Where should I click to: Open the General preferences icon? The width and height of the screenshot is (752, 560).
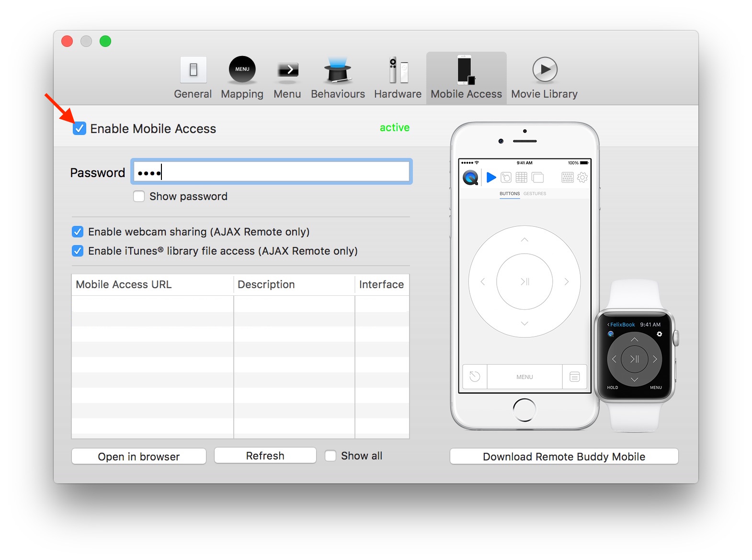tap(193, 70)
